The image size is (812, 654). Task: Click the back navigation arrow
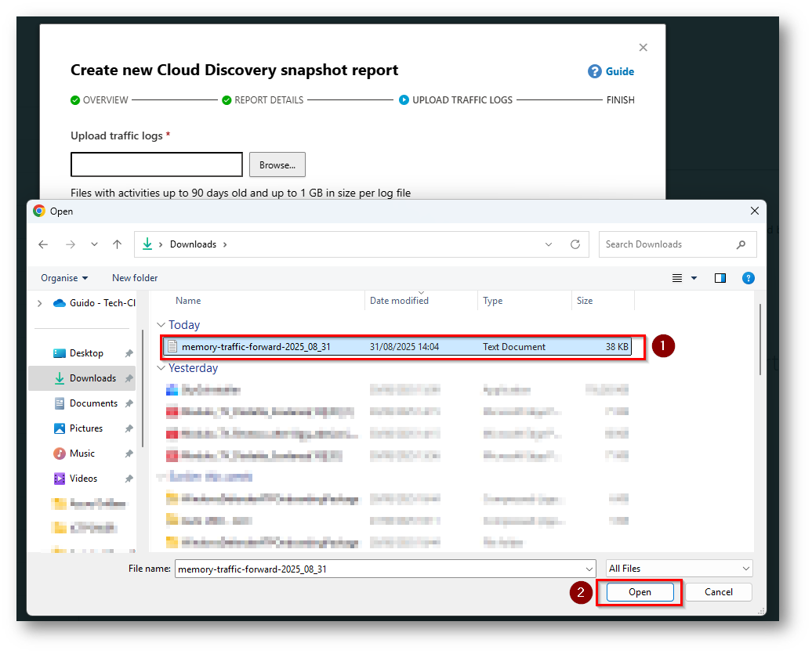[x=43, y=244]
